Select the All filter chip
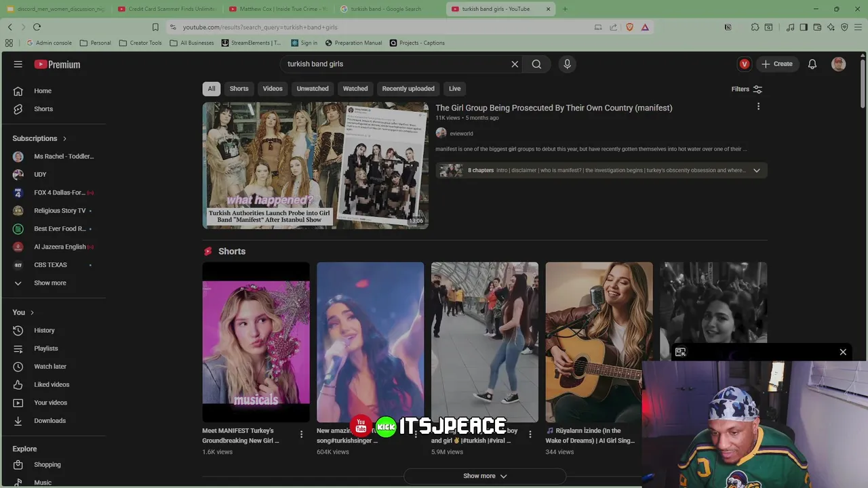The image size is (868, 488). pyautogui.click(x=212, y=89)
